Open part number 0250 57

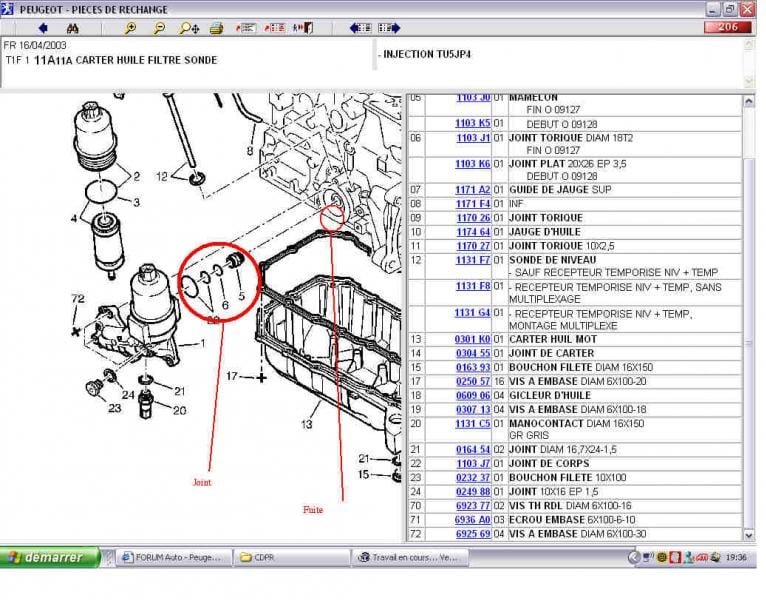[473, 381]
